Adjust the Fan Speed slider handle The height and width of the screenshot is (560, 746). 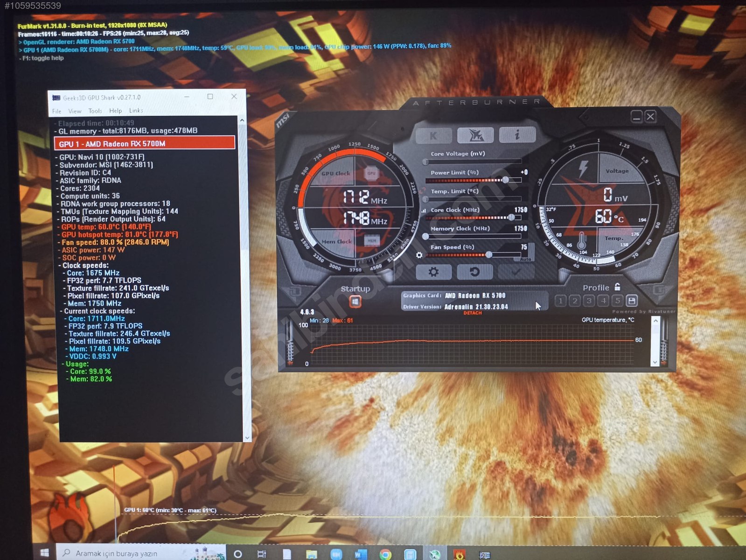tap(489, 255)
